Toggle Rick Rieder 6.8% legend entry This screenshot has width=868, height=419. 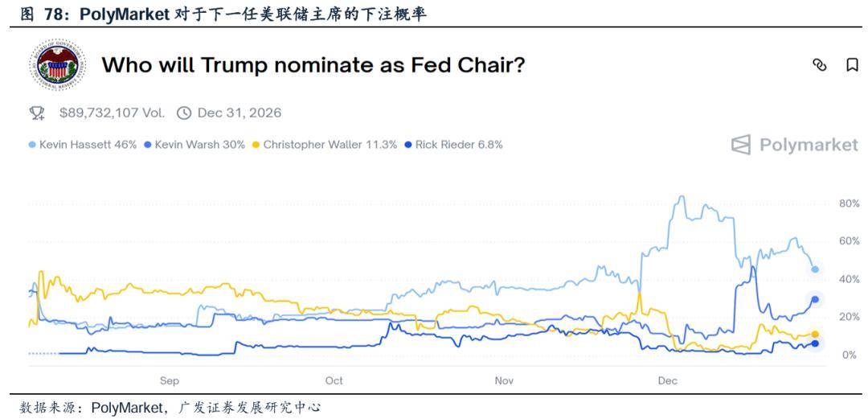click(453, 145)
